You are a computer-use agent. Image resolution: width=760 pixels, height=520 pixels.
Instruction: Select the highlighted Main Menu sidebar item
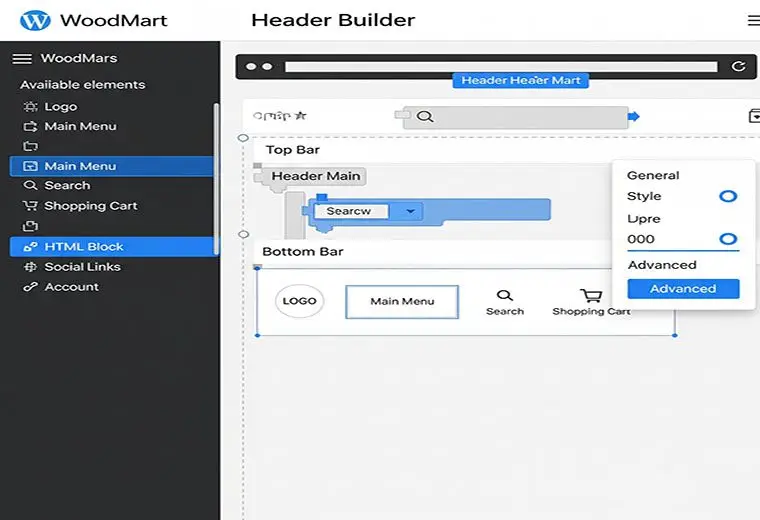coord(111,166)
